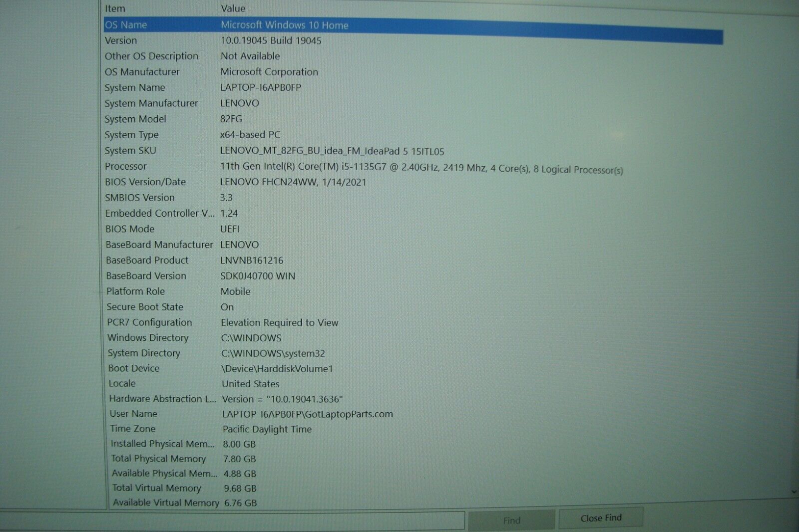Select the PCR7 Configuration row
The width and height of the screenshot is (799, 532).
pos(149,322)
